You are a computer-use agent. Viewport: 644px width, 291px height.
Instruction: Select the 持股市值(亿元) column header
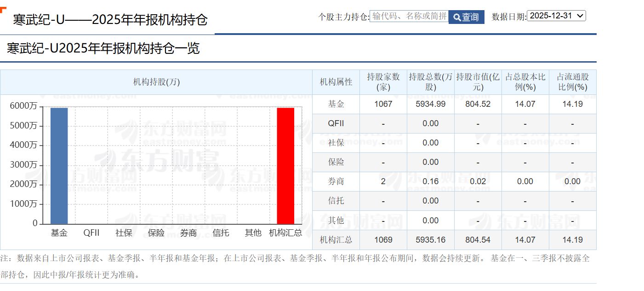tap(478, 82)
